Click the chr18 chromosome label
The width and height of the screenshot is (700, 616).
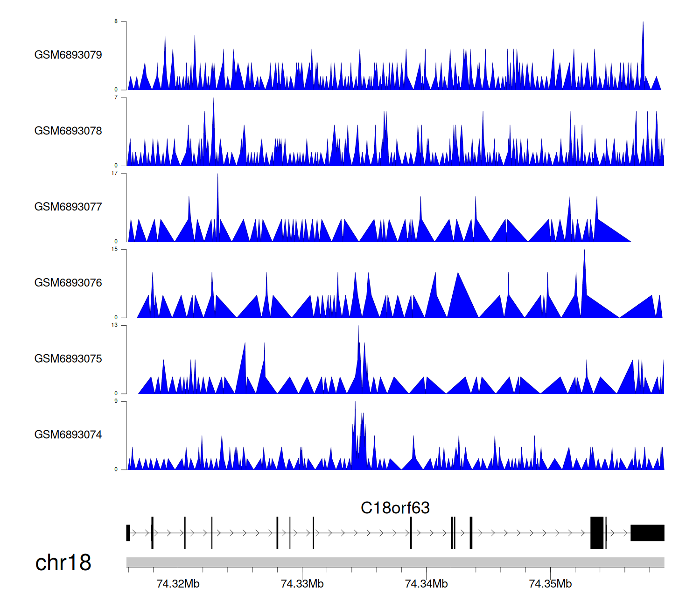point(63,563)
